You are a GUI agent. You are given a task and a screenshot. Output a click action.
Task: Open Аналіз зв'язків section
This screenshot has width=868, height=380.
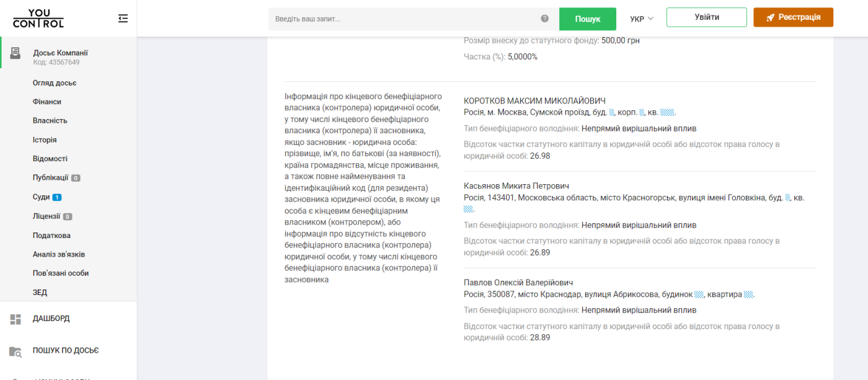click(59, 255)
